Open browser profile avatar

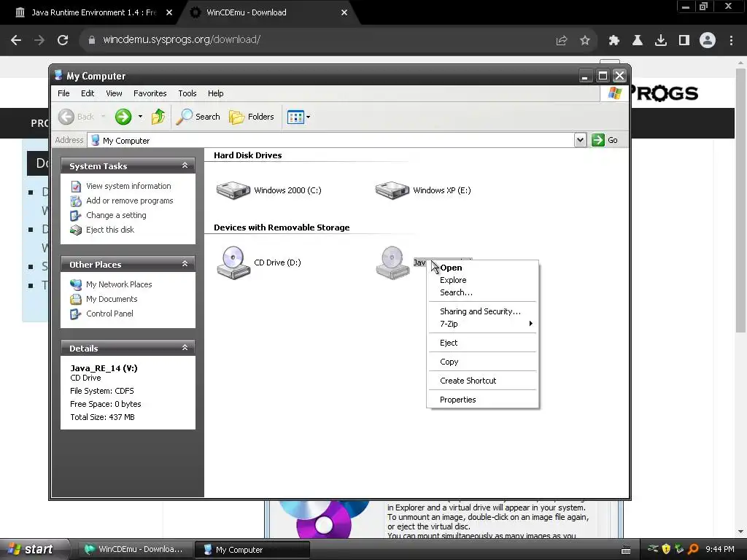point(708,40)
